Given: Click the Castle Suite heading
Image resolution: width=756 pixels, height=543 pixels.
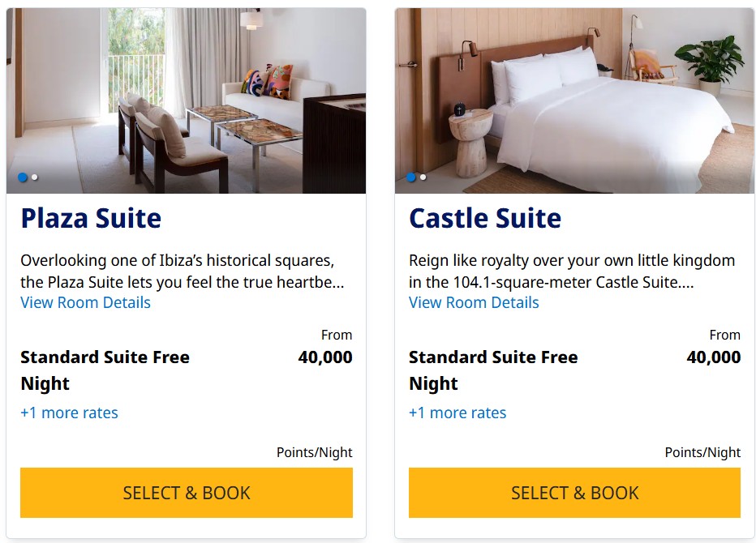Looking at the screenshot, I should pyautogui.click(x=485, y=218).
